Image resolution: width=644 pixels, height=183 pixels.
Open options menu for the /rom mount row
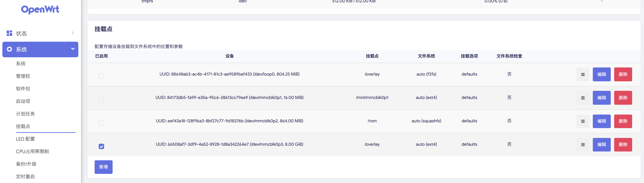(583, 121)
